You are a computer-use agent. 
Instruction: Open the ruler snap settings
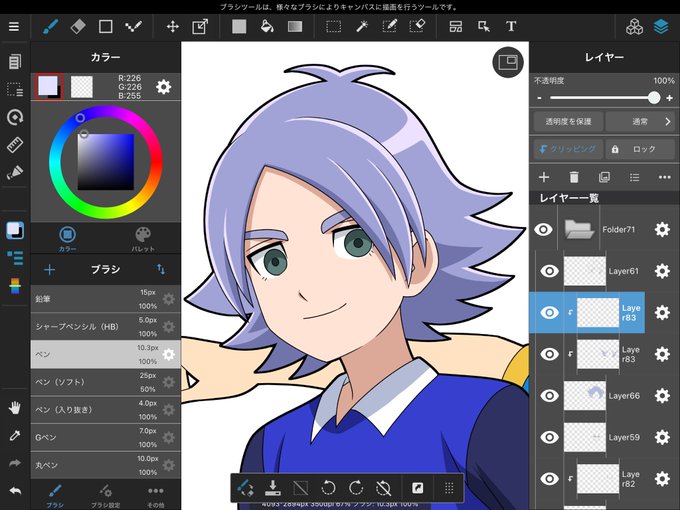pyautogui.click(x=15, y=145)
